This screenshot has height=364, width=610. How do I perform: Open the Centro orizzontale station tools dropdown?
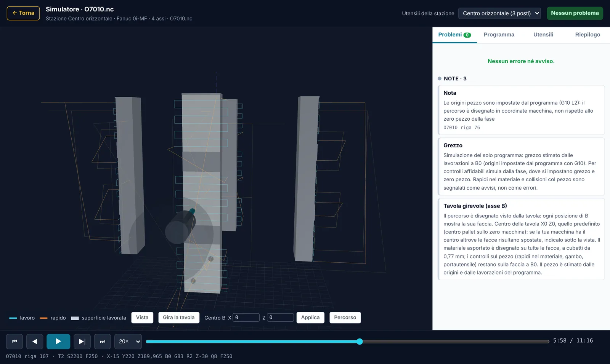500,13
